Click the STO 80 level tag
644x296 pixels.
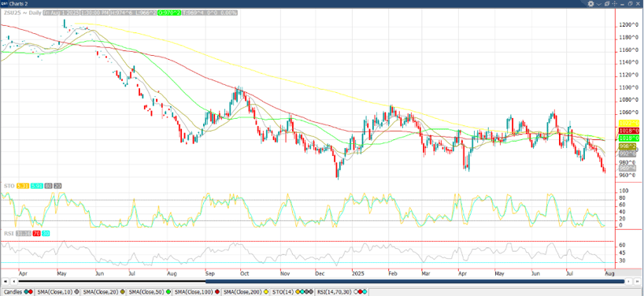49,187
